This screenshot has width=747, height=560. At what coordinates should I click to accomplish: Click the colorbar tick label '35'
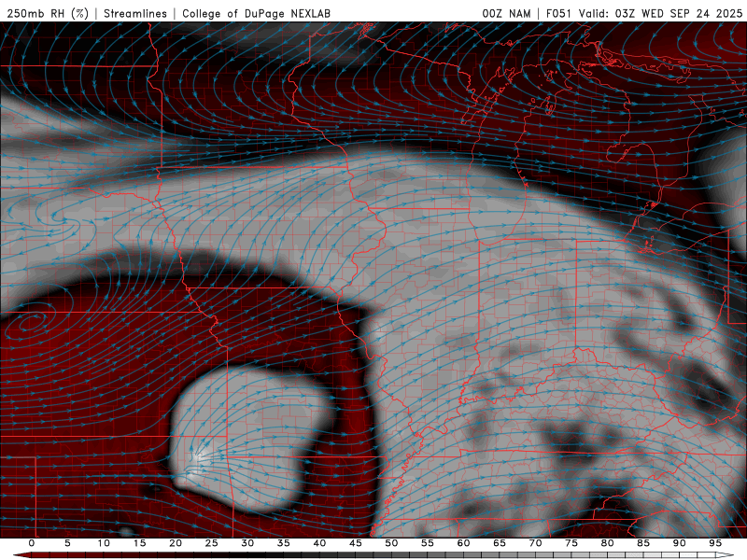284,543
